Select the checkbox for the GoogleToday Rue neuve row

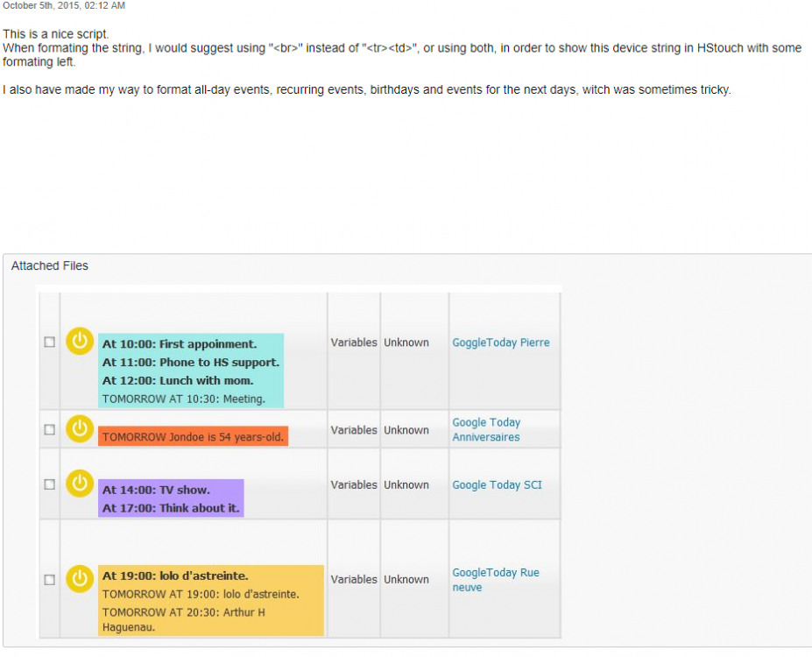pos(50,580)
